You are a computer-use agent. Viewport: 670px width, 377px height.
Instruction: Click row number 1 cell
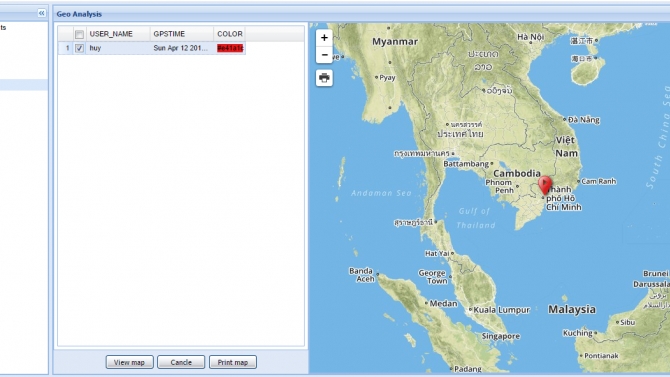coord(67,48)
